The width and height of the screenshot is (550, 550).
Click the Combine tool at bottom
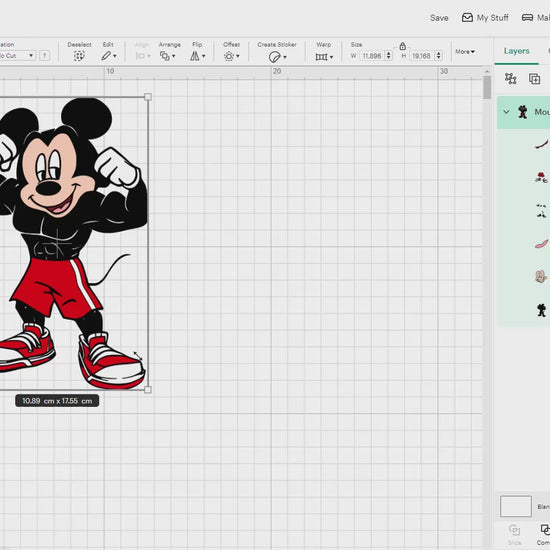pos(545,534)
